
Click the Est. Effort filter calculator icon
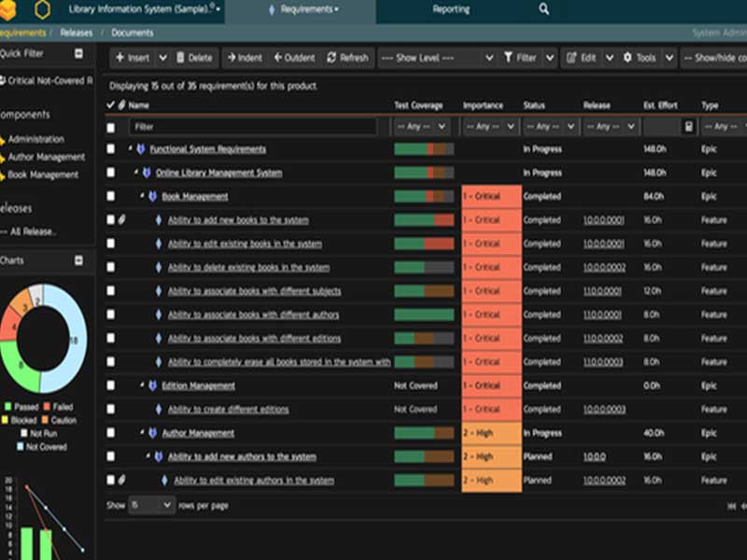(x=689, y=127)
